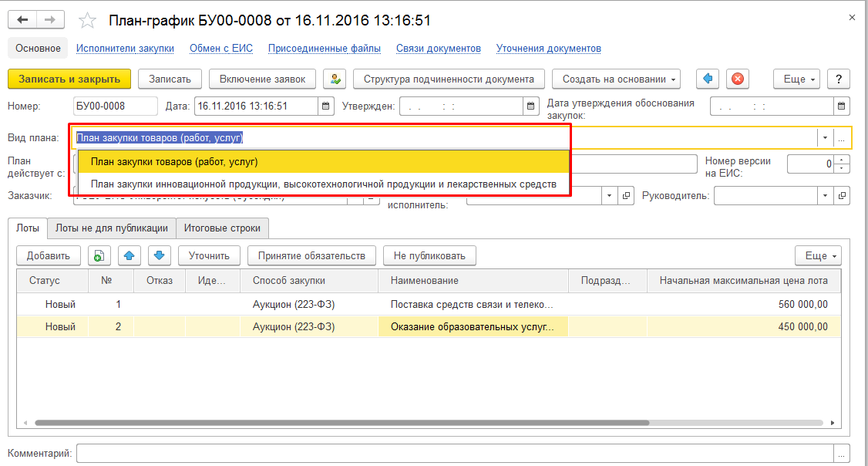Move lot down with blue down arrow
This screenshot has height=466, width=868.
tap(159, 255)
